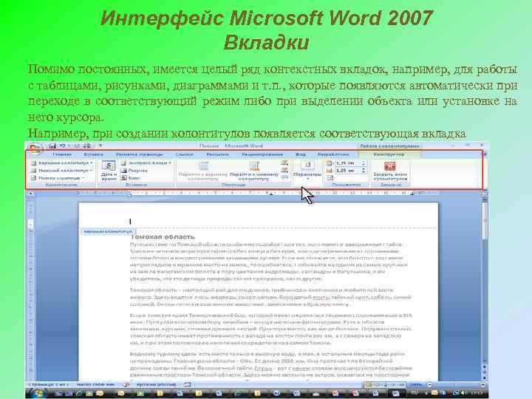Open the Параметры dropdown button
The height and width of the screenshot is (399, 532).
[307, 171]
